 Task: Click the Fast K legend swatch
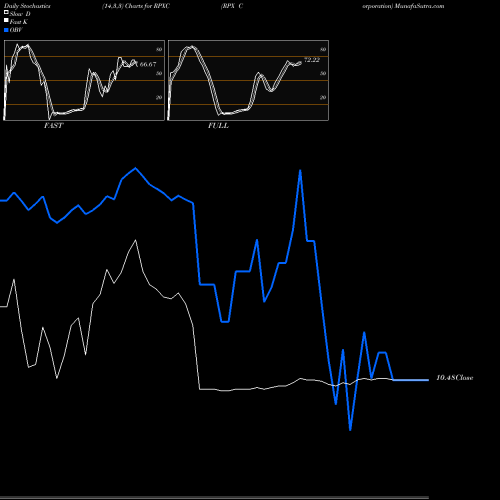point(6,20)
